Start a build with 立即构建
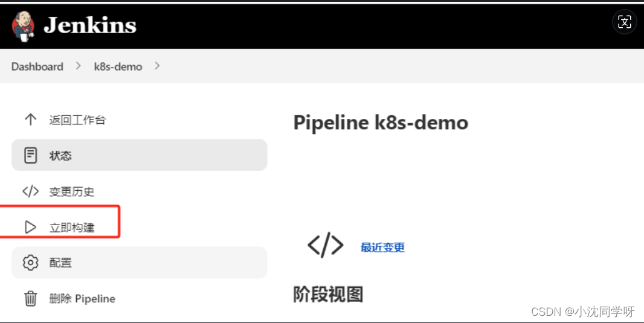Screen dimensions: 644x323 coord(139,227)
